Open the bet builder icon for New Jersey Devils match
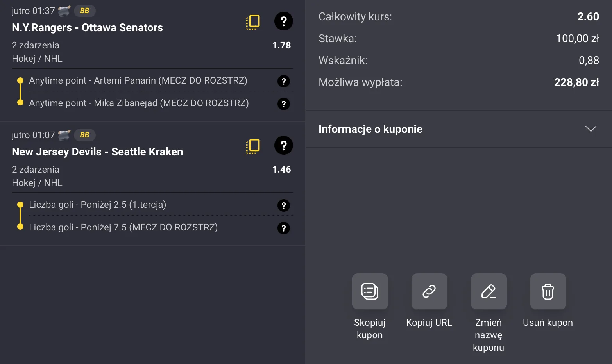612x364 pixels. tap(252, 146)
